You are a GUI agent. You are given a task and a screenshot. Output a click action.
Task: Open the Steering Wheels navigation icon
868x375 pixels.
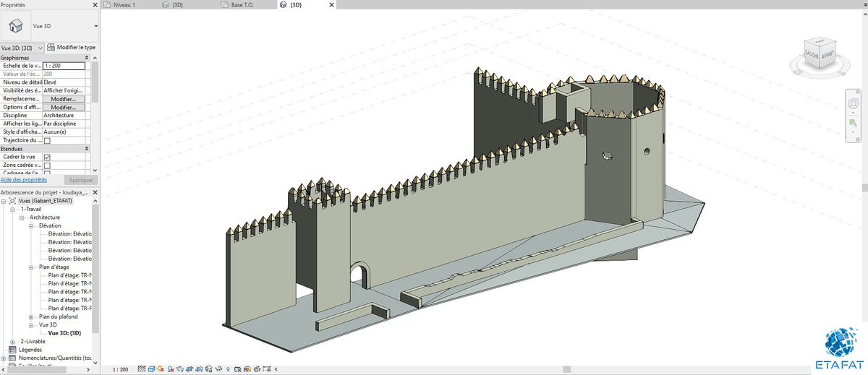[x=854, y=104]
